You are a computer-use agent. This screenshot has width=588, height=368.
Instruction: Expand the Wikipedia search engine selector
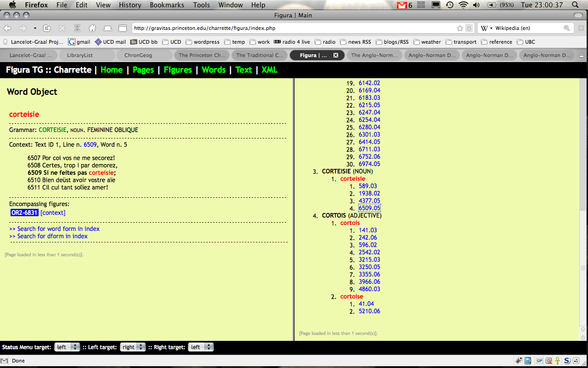coord(487,28)
